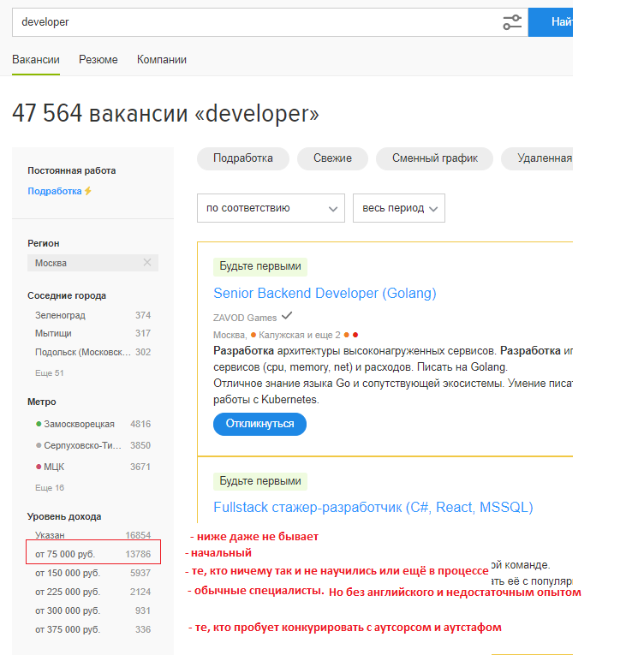Click the Уровень дохода heading
This screenshot has height=655, width=644.
pos(64,516)
